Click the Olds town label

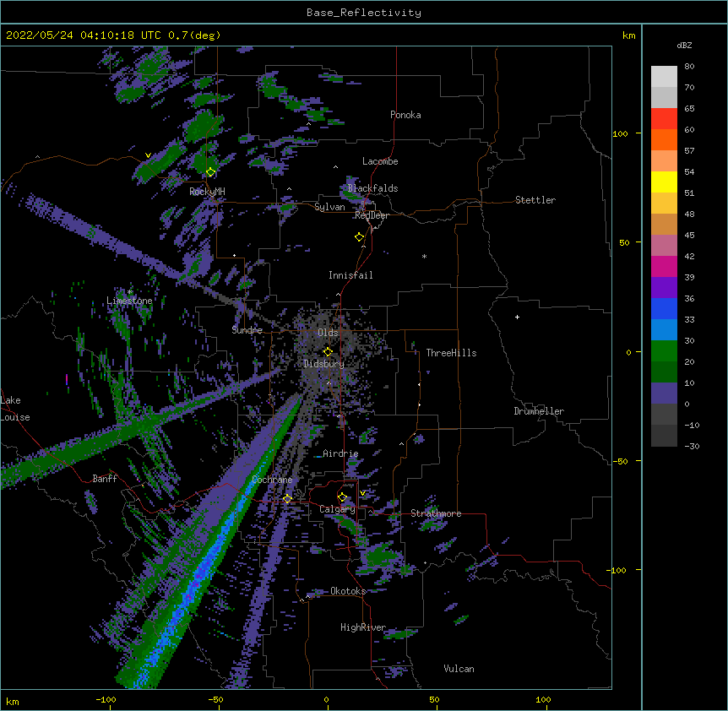tap(328, 333)
